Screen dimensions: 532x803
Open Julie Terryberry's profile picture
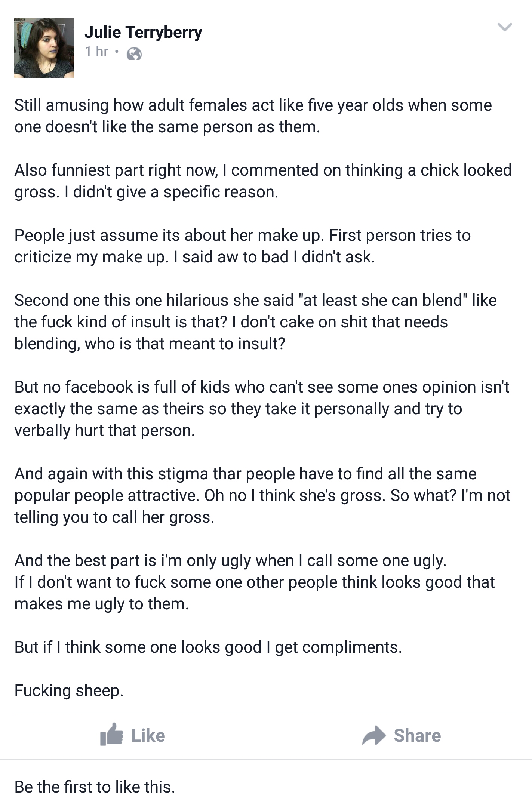tap(44, 48)
